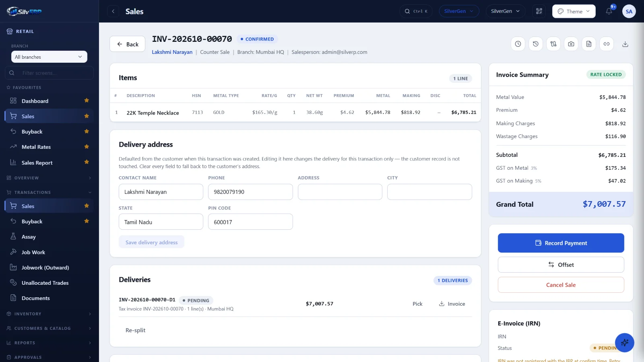Download Invoice for delivery INV-202610-00070-D1

(x=452, y=304)
